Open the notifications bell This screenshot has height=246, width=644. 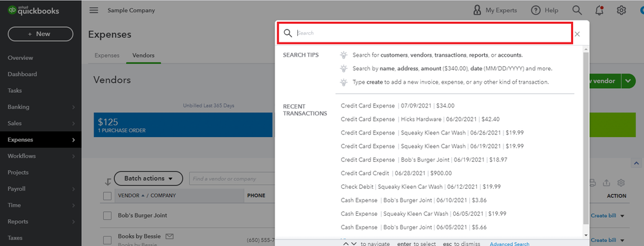click(600, 10)
